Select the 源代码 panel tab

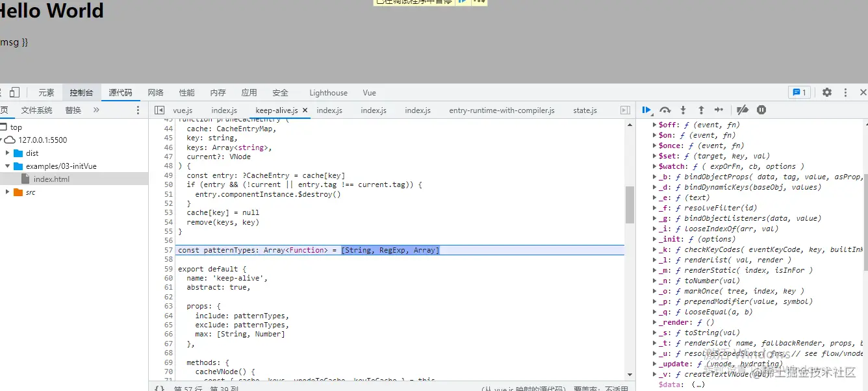[x=120, y=93]
